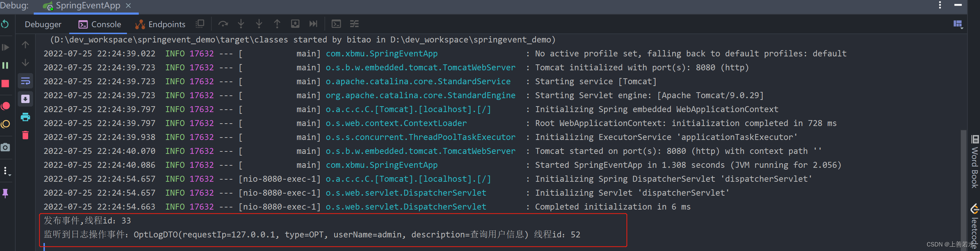The width and height of the screenshot is (980, 251).
Task: Click timestamp 2022-07-25 22:24:40.070
Action: click(99, 151)
